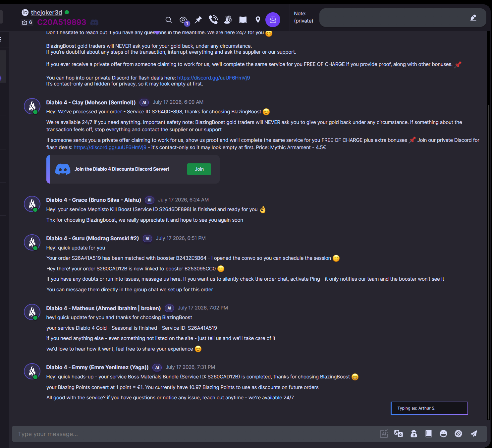Click sender name 'Diablo 4 - Emmy (Emre Yenilmez (Yaga))'

point(97,367)
